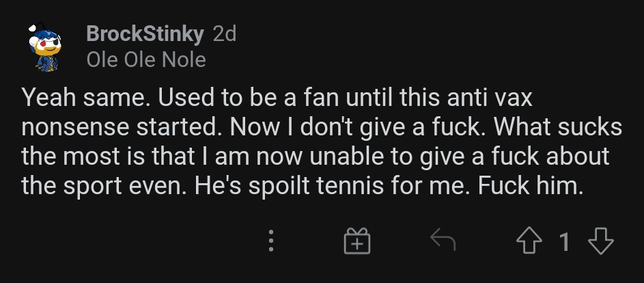
Task: Click the word 'spoilt' in the comment
Action: point(279,187)
